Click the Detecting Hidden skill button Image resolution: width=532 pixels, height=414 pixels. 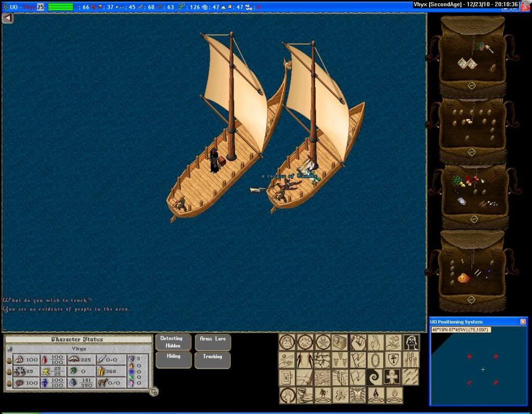(x=173, y=342)
